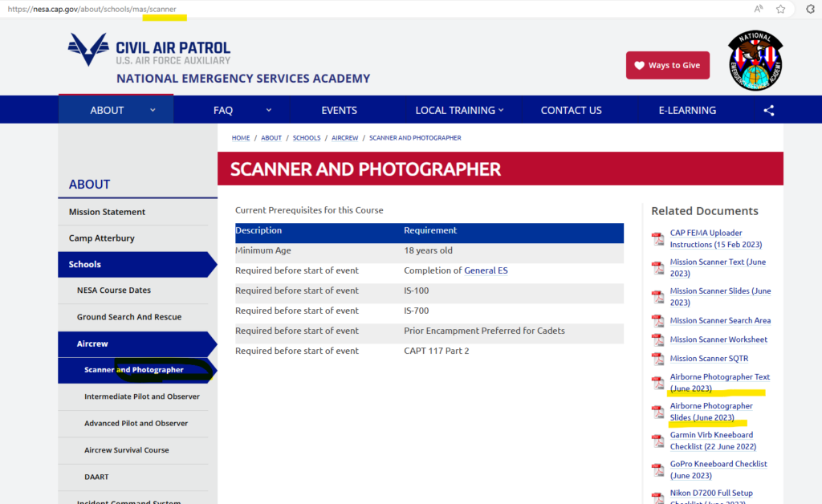Click the share icon in navigation bar

point(768,111)
